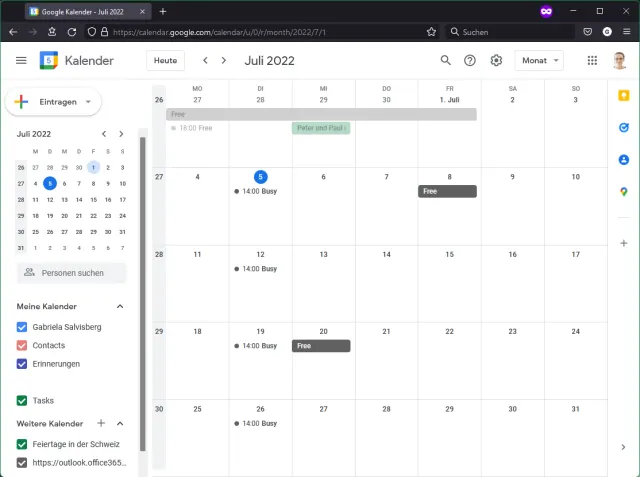Add other calendar plus icon
The width and height of the screenshot is (640, 477).
click(101, 423)
